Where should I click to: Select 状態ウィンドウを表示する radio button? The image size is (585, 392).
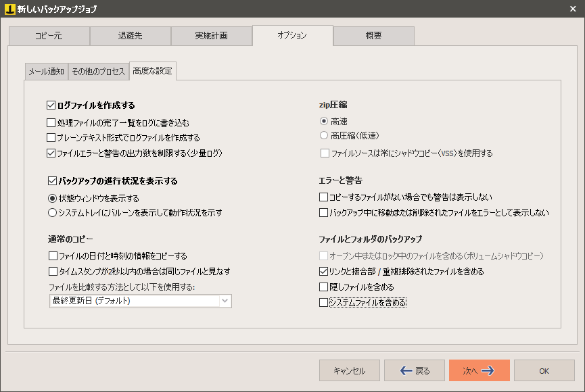[52, 199]
